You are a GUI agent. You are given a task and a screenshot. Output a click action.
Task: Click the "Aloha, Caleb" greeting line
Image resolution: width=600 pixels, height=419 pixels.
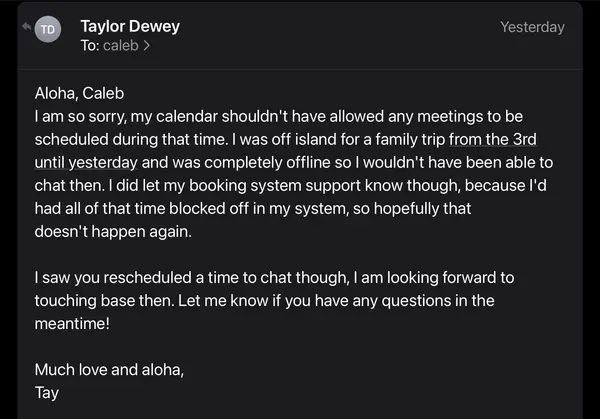point(79,93)
